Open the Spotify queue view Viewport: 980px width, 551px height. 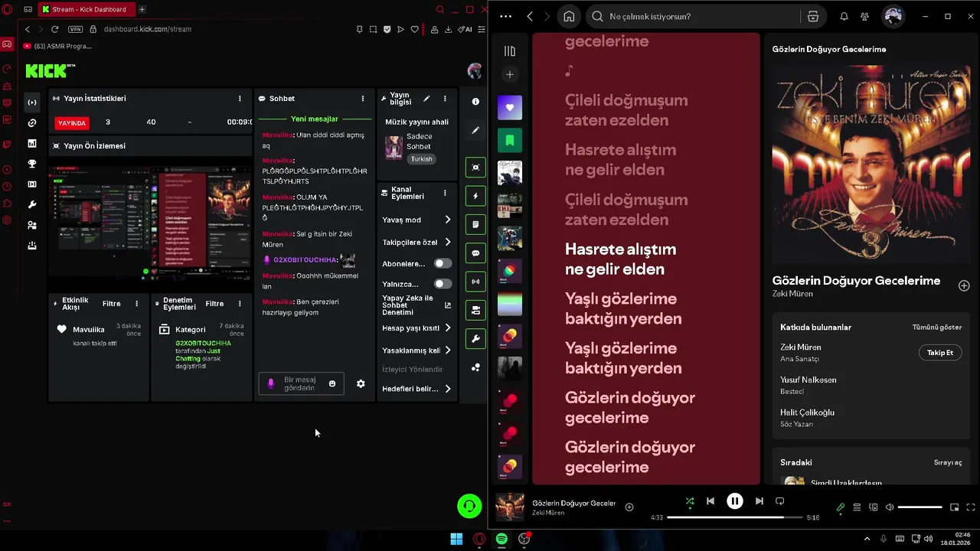[x=857, y=507]
